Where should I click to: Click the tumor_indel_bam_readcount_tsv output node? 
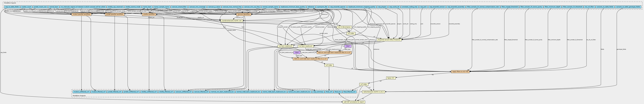coord(274,92)
